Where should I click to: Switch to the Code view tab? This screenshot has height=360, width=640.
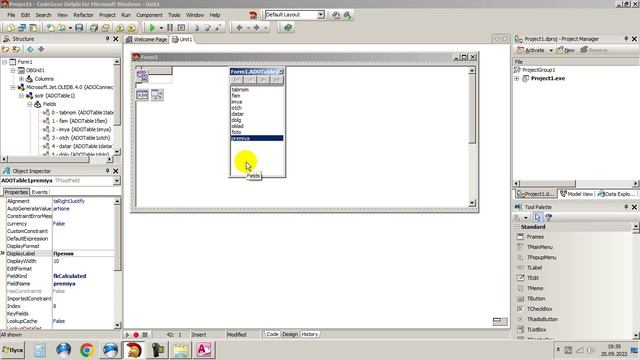(x=272, y=334)
